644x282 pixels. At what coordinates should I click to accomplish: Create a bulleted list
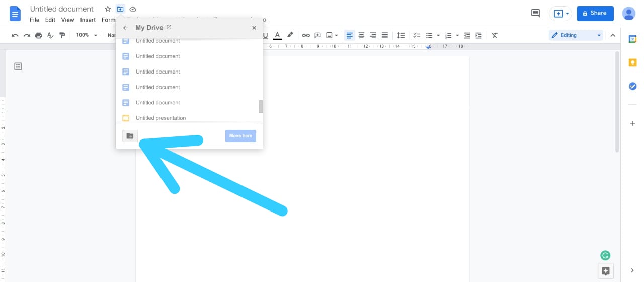(429, 35)
